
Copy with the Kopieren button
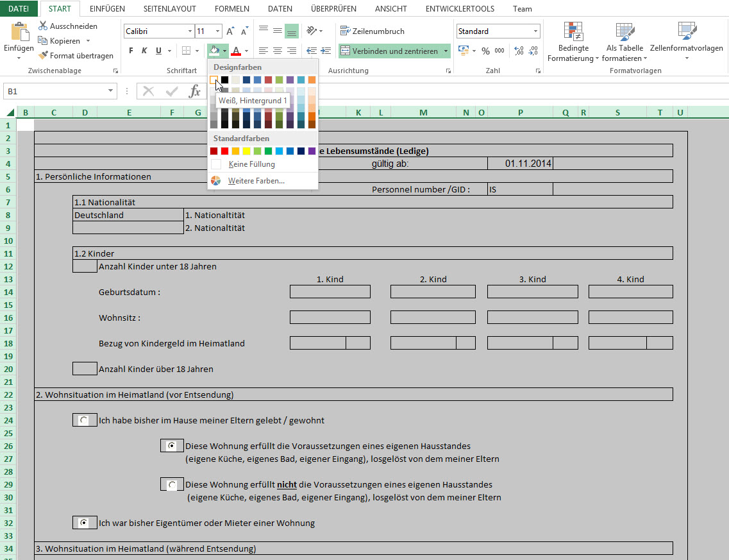pos(59,41)
